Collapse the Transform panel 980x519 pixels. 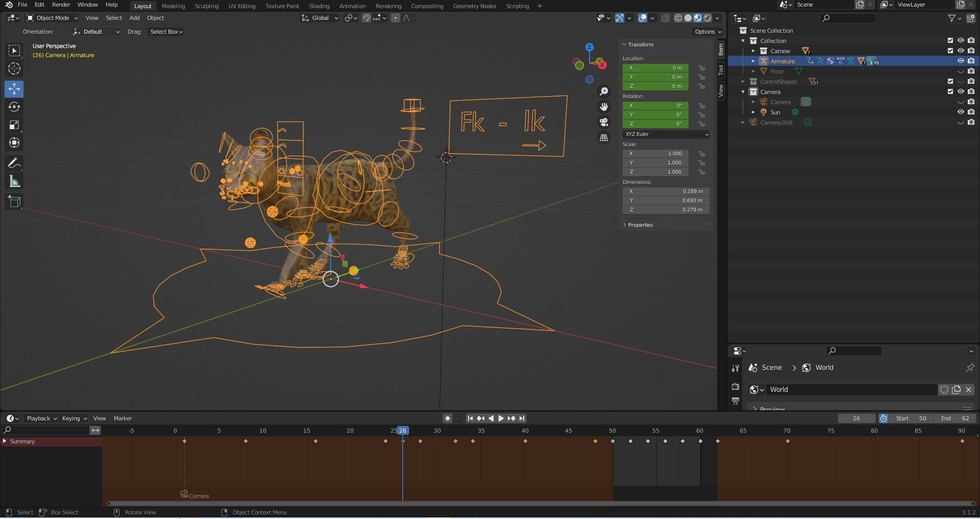pos(641,44)
